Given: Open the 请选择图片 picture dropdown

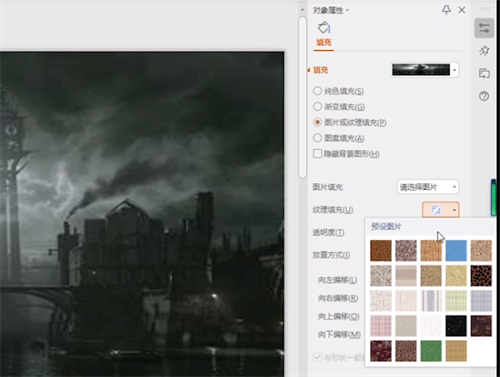Looking at the screenshot, I should pos(428,187).
